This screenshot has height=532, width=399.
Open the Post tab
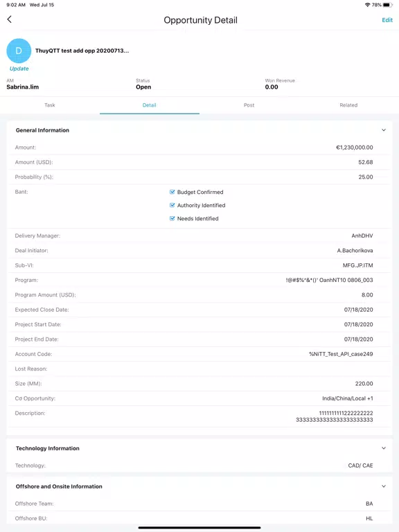(249, 105)
